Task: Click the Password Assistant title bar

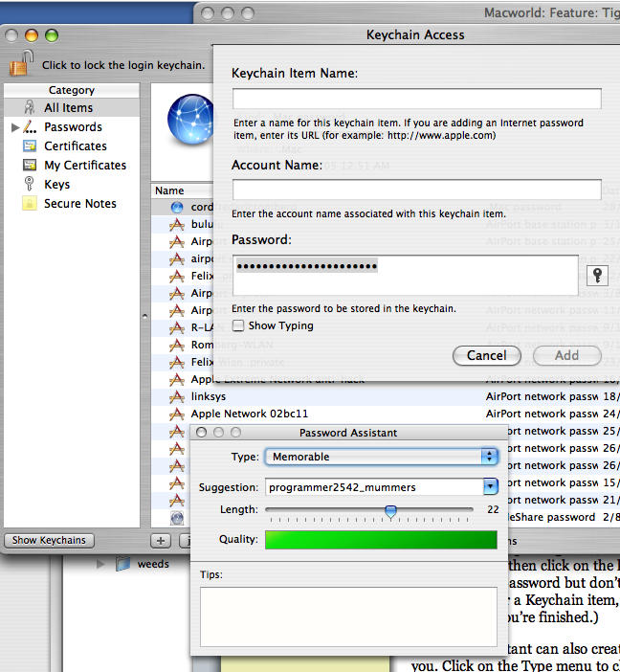Action: [348, 433]
